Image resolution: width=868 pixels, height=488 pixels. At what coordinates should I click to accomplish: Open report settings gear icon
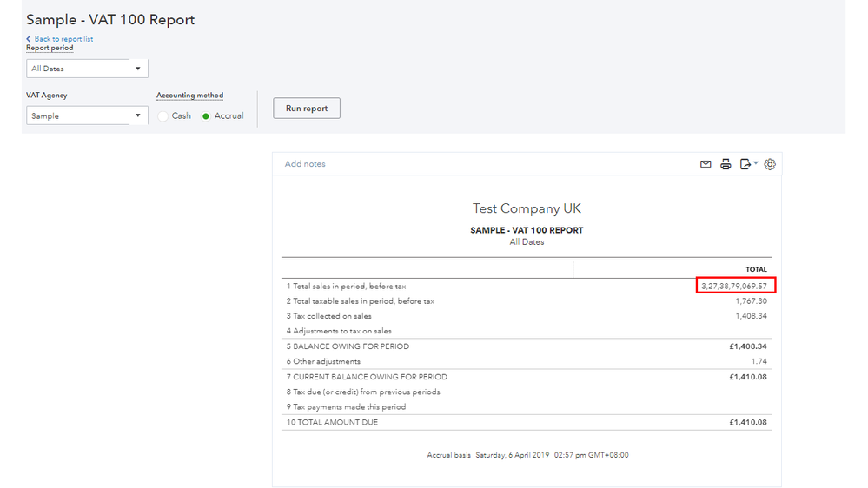tap(770, 164)
